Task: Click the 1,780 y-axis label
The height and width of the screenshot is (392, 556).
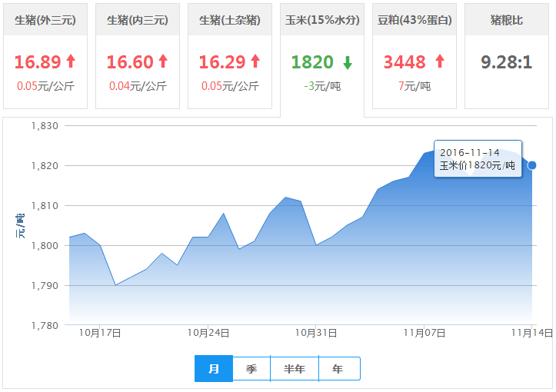Action: point(45,325)
